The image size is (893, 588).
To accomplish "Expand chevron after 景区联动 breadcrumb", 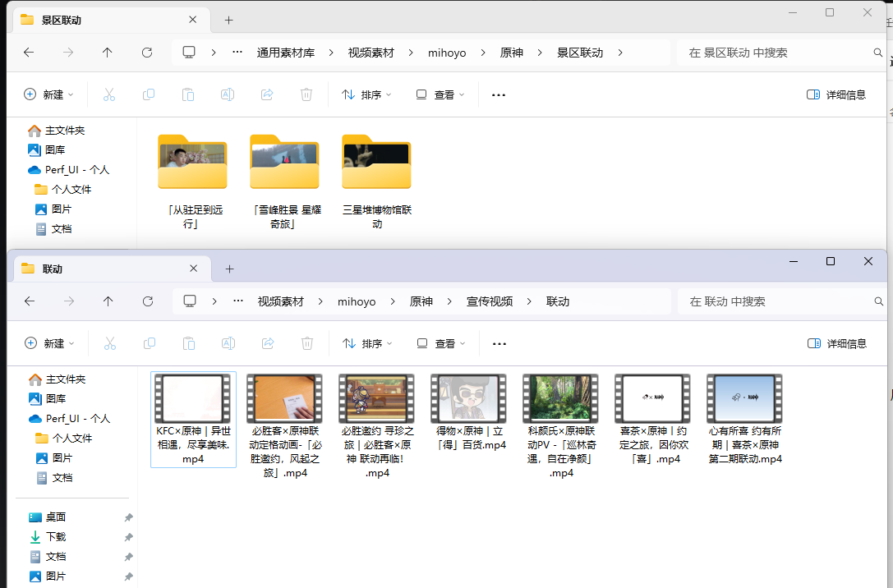I will [620, 53].
